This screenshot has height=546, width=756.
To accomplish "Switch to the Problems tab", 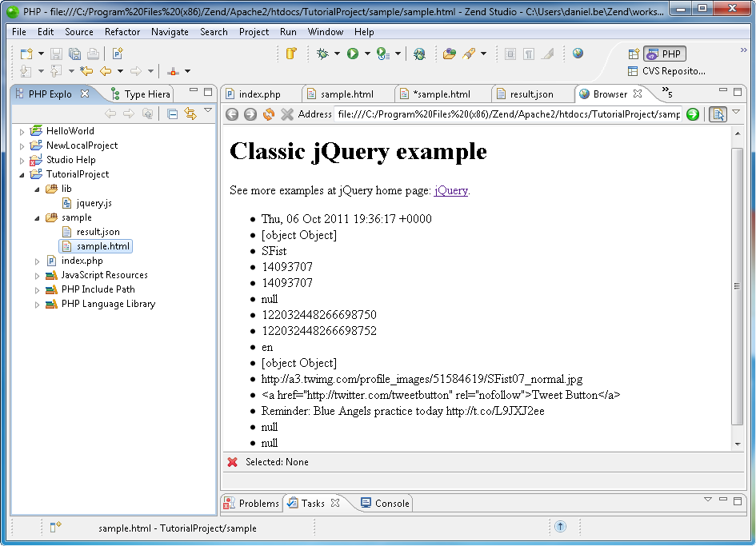I will coord(251,503).
